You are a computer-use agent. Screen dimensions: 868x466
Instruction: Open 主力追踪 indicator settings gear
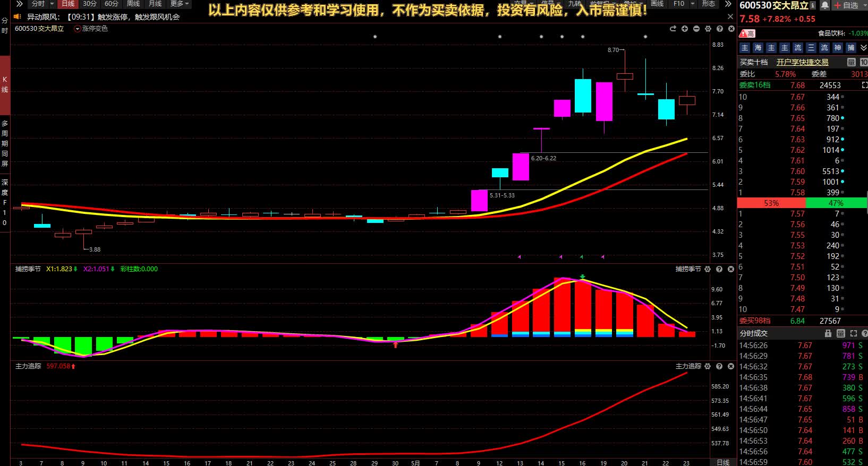tap(708, 366)
